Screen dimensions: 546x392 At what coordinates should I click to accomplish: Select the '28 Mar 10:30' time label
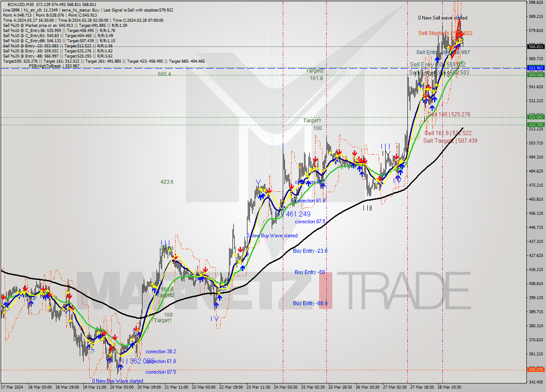(x=450, y=387)
